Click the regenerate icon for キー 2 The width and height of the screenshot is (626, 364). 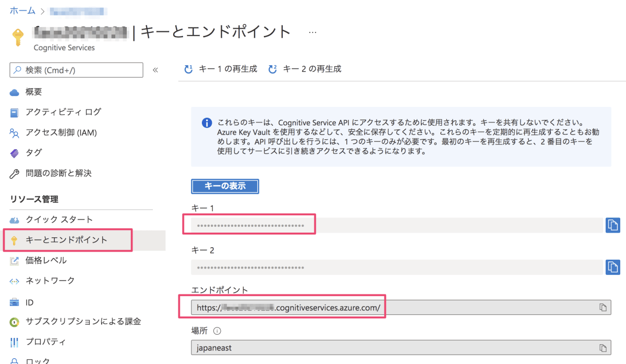272,69
